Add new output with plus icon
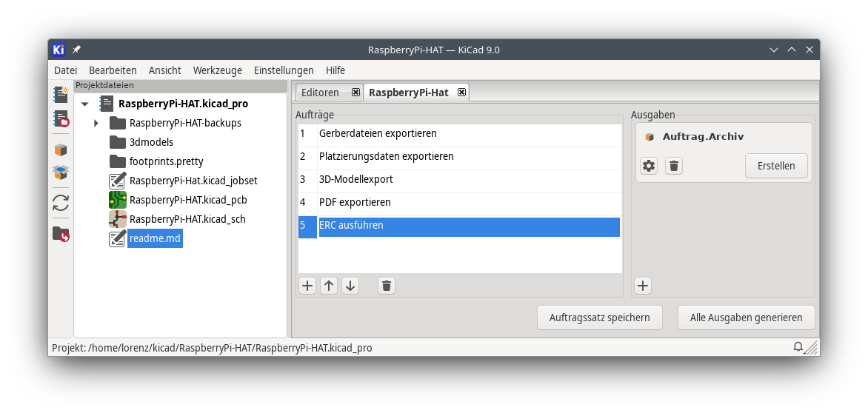 [x=643, y=286]
